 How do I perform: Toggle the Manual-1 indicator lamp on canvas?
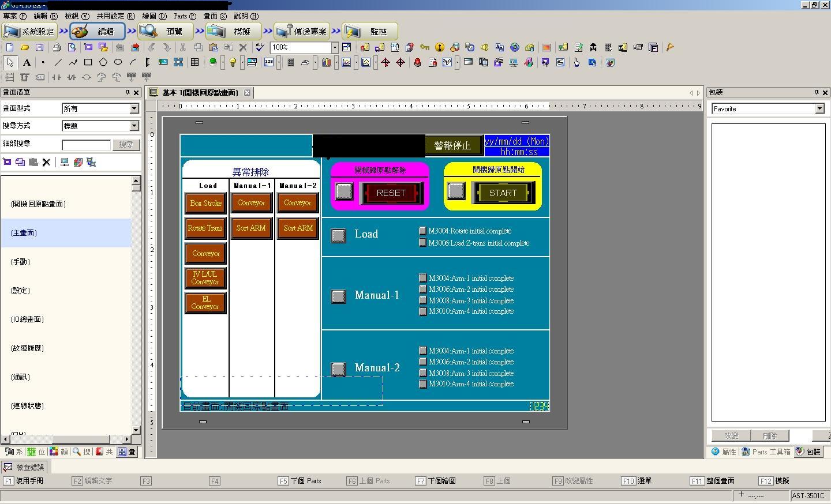click(339, 296)
